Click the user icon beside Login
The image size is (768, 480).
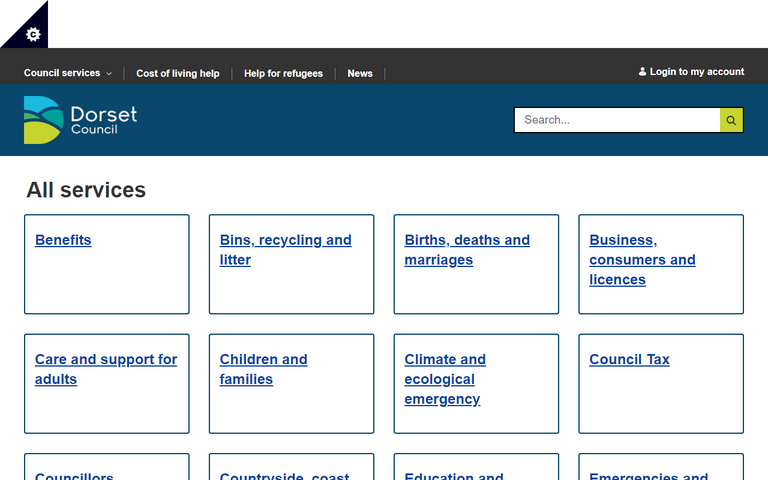642,72
